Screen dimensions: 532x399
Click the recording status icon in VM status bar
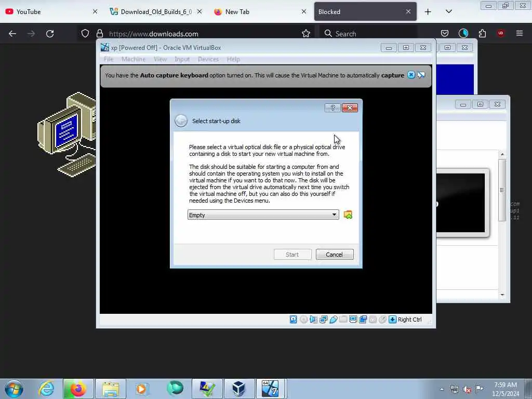(363, 320)
